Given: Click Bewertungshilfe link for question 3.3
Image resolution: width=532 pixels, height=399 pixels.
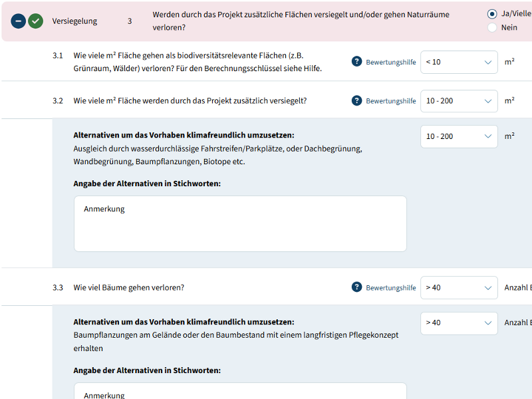Looking at the screenshot, I should 390,288.
